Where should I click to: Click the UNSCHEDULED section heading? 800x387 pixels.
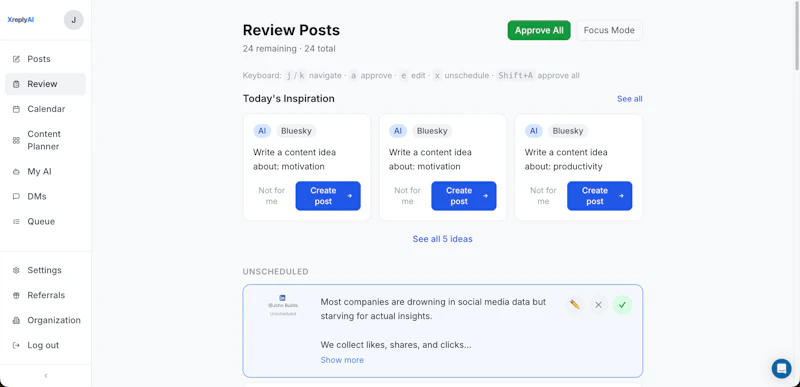point(276,272)
